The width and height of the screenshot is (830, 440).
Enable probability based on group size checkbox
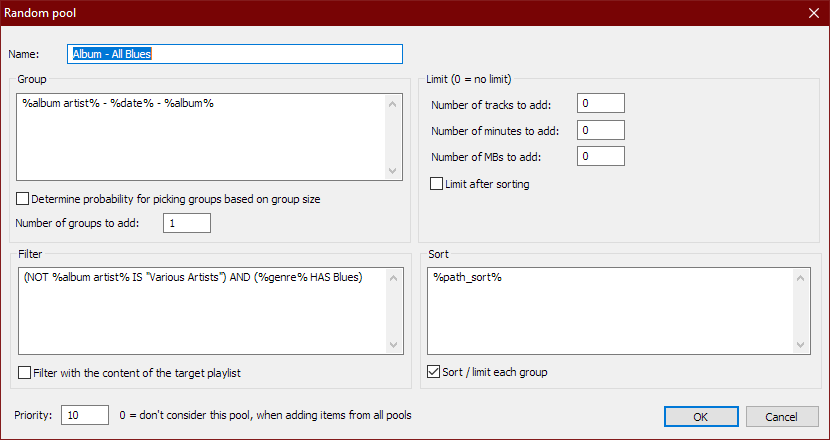pos(24,199)
